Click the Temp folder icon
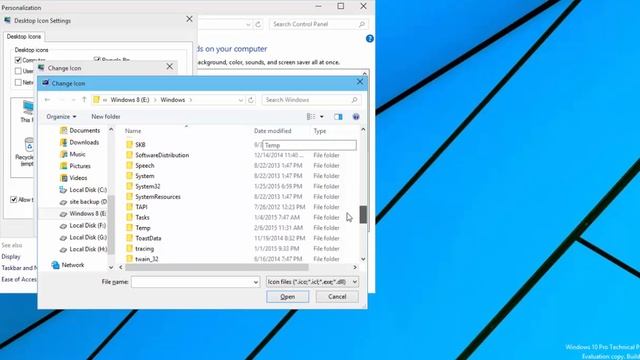 pos(129,228)
